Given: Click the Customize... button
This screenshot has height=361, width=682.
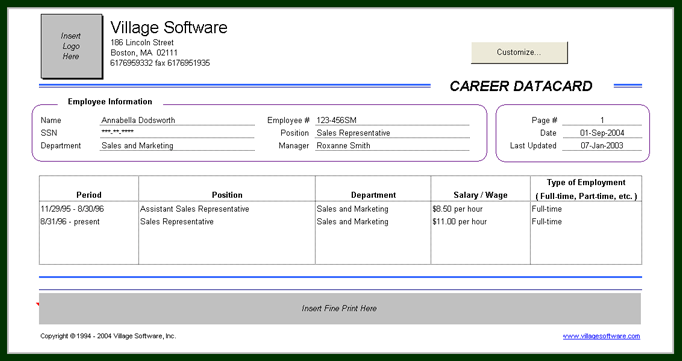Looking at the screenshot, I should pyautogui.click(x=519, y=53).
